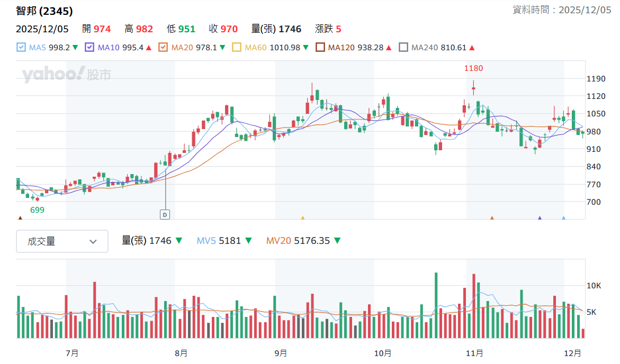Viewport: 620px width, 364px height.
Task: Uncheck the MA5 moving average checkbox
Action: click(21, 47)
